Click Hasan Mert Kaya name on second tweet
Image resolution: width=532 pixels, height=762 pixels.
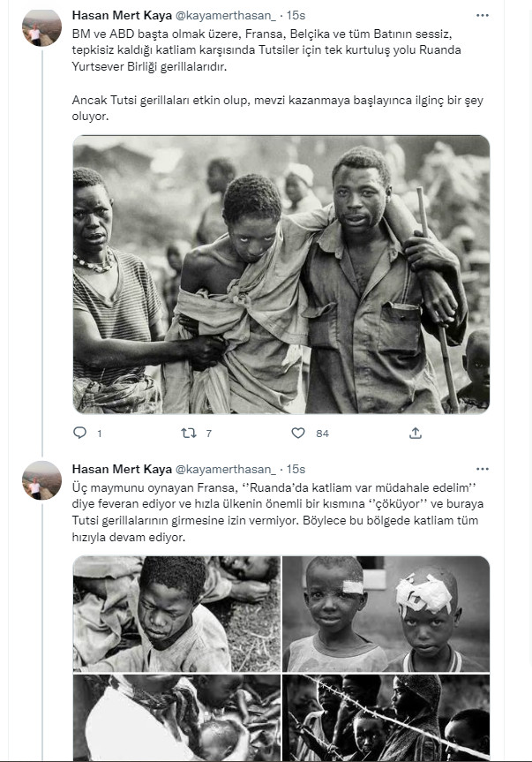click(116, 468)
